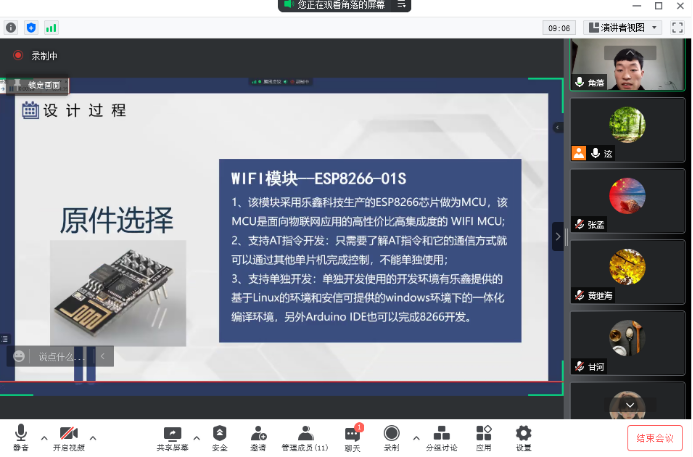Click the 09:06 meeting timer
The width and height of the screenshot is (693, 457).
(x=559, y=28)
